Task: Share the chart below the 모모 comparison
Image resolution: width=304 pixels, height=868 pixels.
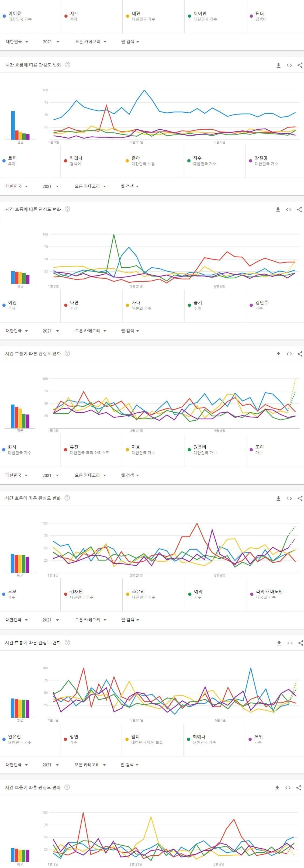Action: 300,643
